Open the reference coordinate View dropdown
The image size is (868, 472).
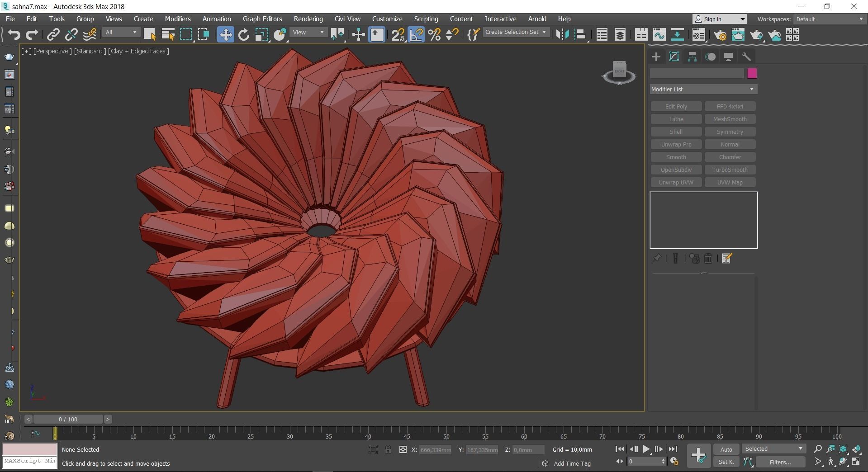(308, 33)
